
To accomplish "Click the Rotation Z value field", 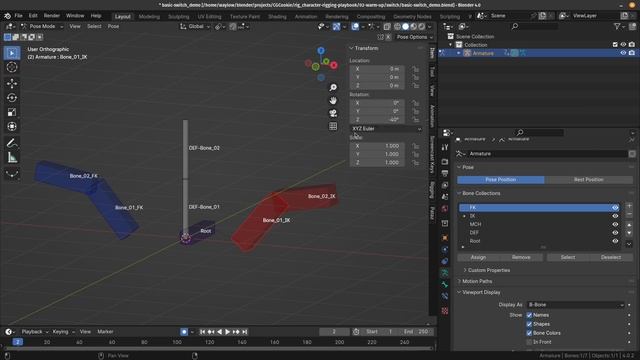I will pos(377,120).
